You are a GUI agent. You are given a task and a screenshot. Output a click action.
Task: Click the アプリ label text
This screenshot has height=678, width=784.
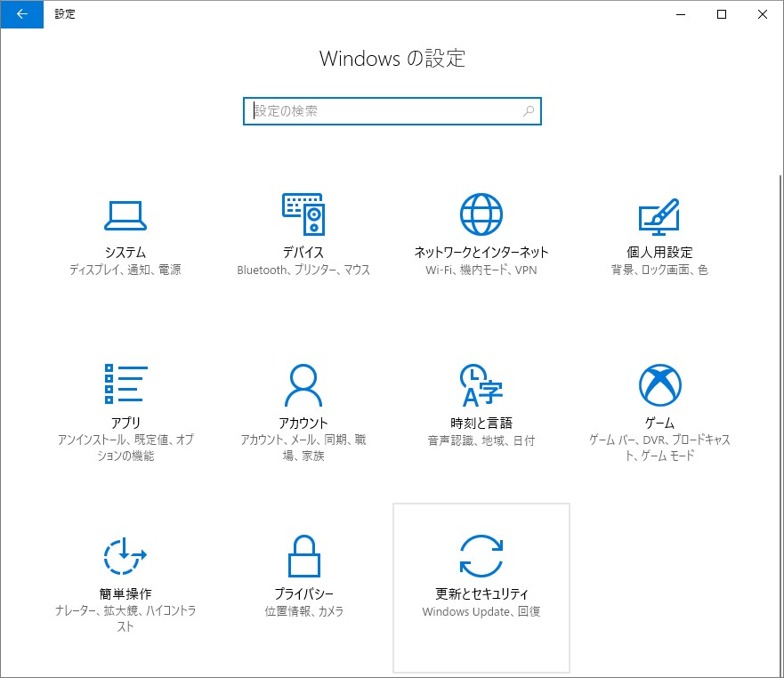pos(125,423)
